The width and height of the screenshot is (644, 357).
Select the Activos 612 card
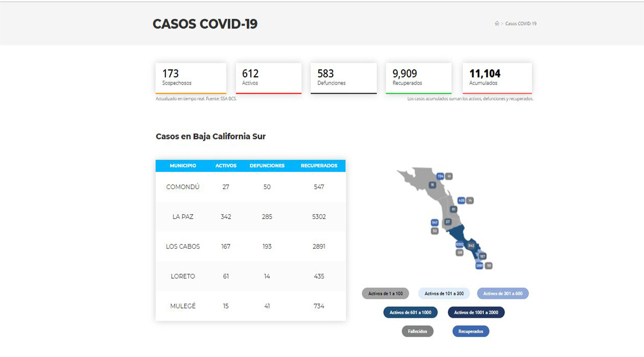tap(268, 78)
